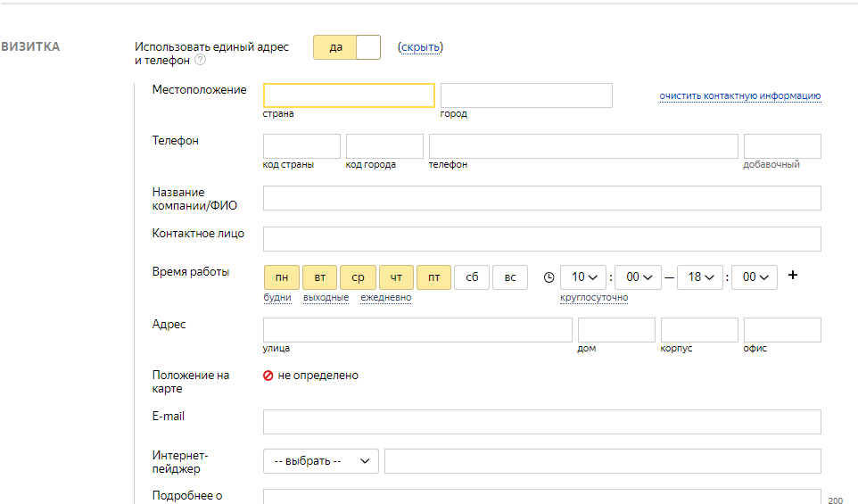The width and height of the screenshot is (858, 504).
Task: Click the корпус building field
Action: click(699, 330)
